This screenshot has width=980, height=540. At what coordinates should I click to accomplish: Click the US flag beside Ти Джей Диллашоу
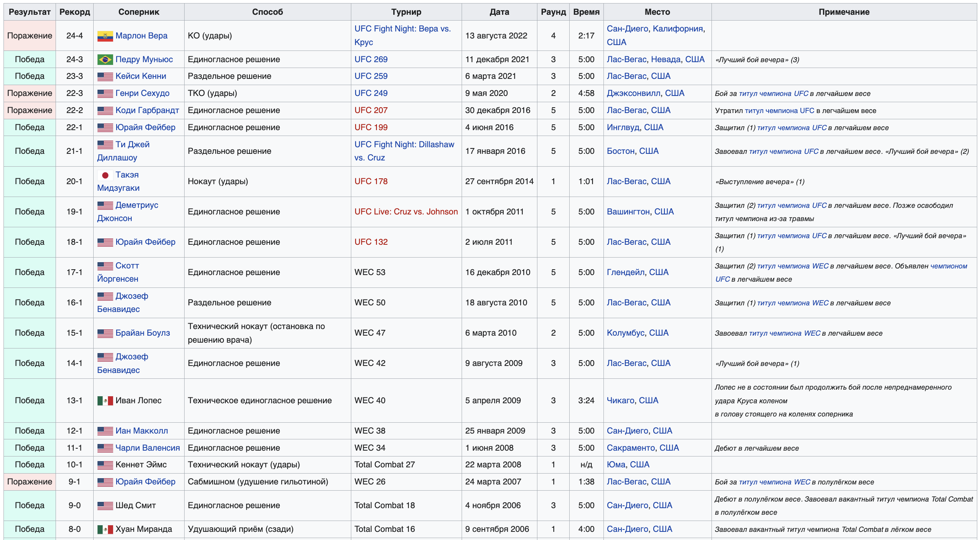pyautogui.click(x=105, y=145)
